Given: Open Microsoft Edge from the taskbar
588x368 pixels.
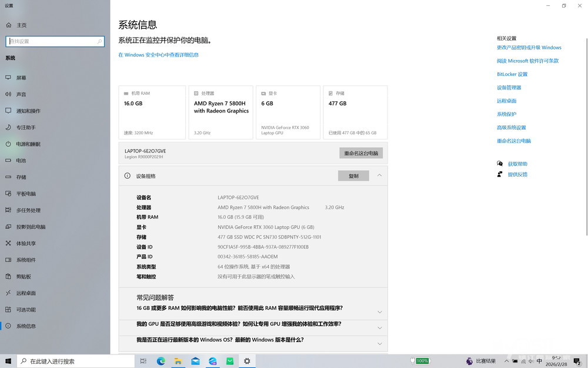Looking at the screenshot, I should [161, 361].
